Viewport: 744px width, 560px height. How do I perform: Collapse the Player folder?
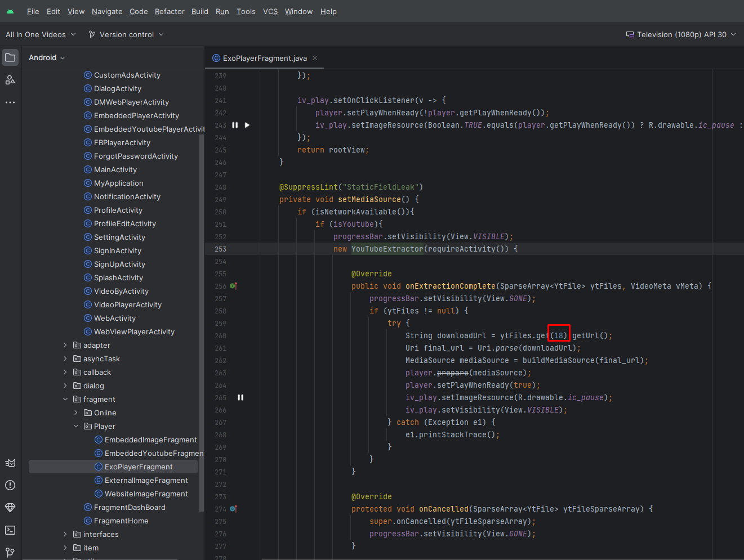[x=76, y=426]
